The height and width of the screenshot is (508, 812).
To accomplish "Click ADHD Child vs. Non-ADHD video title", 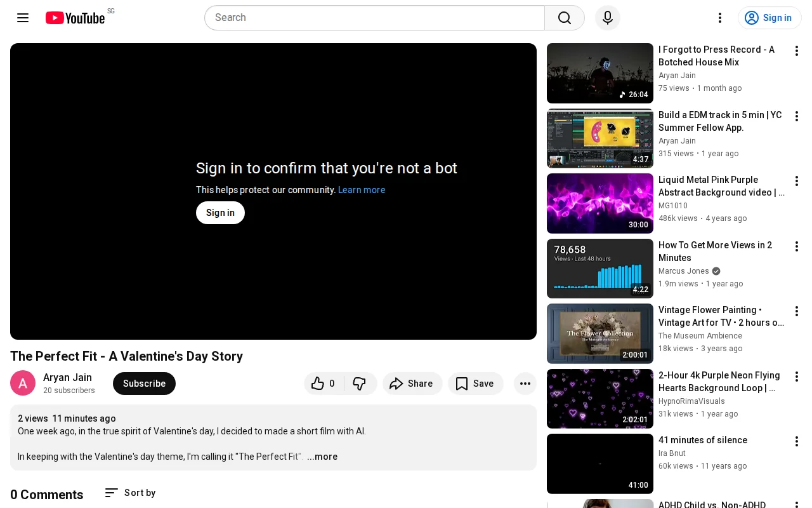I will click(712, 504).
